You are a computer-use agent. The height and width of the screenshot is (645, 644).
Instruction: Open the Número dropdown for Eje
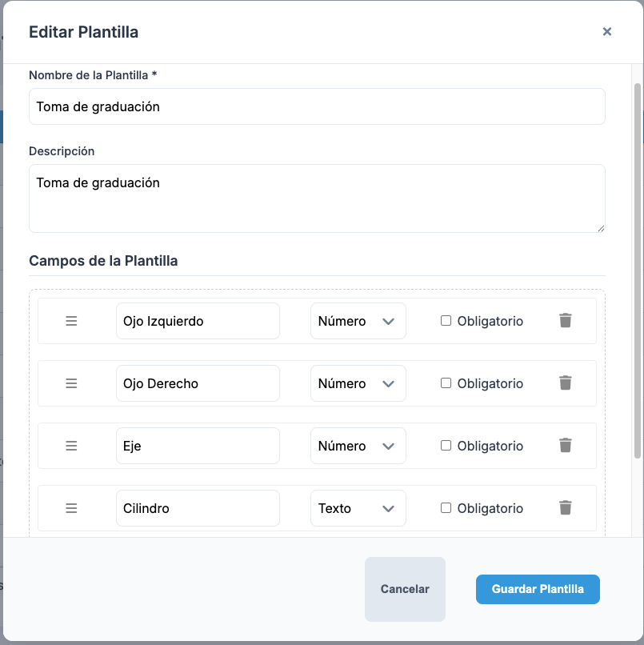(x=358, y=446)
